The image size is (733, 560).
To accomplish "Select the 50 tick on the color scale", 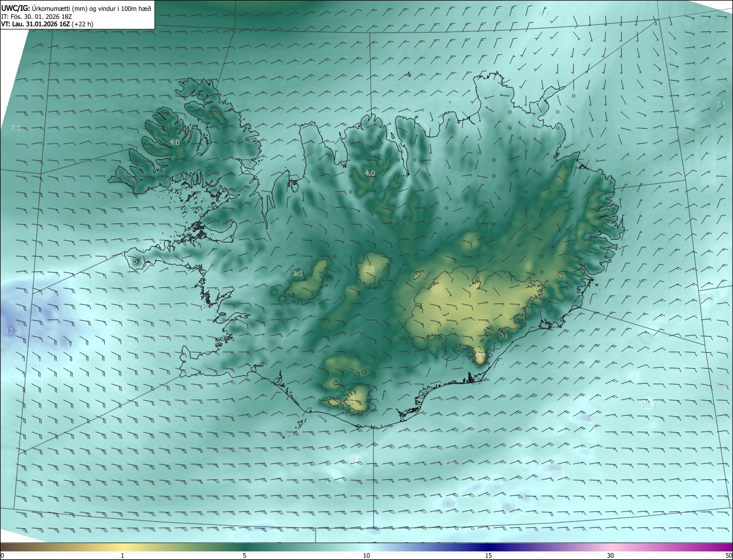I will [x=728, y=555].
